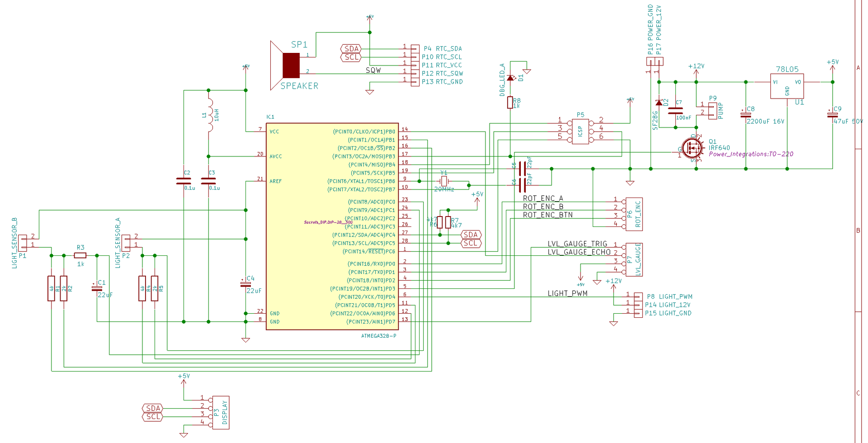Click the P15 LIGHT_GND connector label
868x443 pixels.
(668, 313)
